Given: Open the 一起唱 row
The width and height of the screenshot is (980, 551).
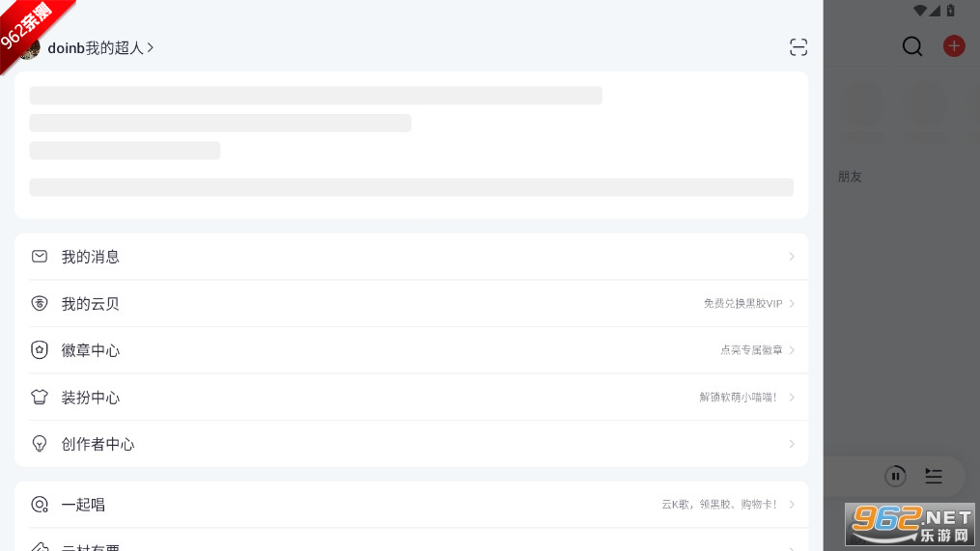Looking at the screenshot, I should (x=411, y=504).
